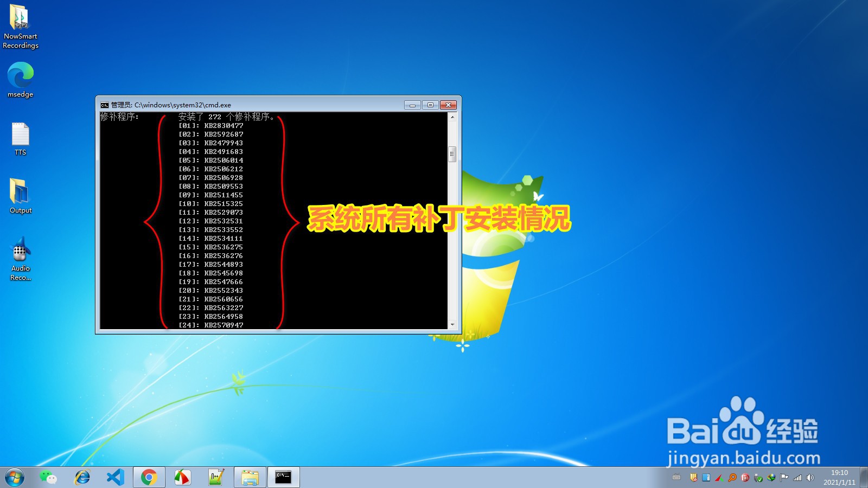Click the orange magnifier tray icon

pyautogui.click(x=732, y=478)
